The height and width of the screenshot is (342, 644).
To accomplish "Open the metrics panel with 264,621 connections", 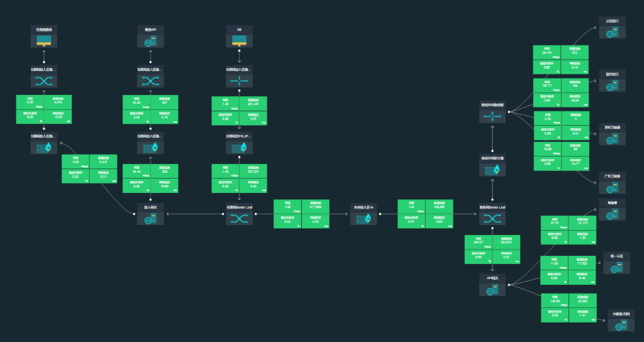I will [x=492, y=247].
